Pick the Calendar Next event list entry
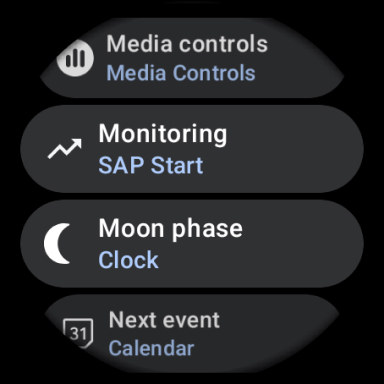 click(x=192, y=333)
